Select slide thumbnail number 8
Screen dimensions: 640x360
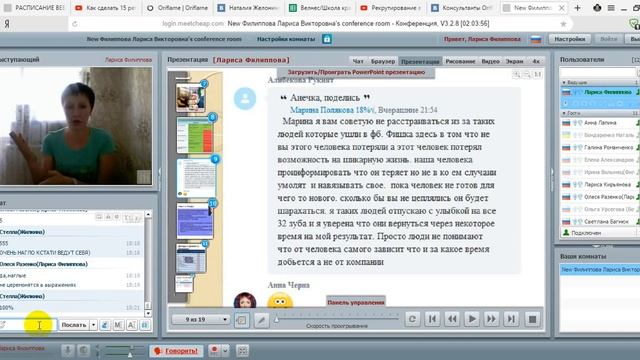click(x=195, y=135)
